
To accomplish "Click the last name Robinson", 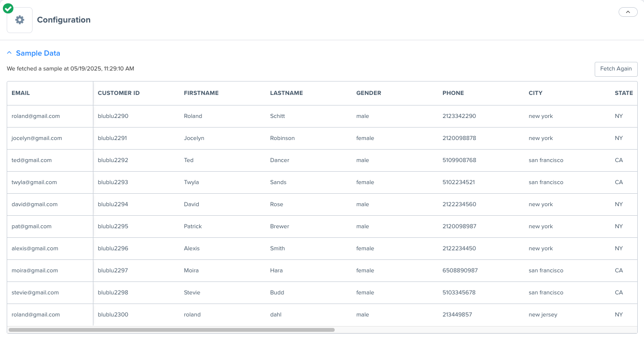I will 282,138.
